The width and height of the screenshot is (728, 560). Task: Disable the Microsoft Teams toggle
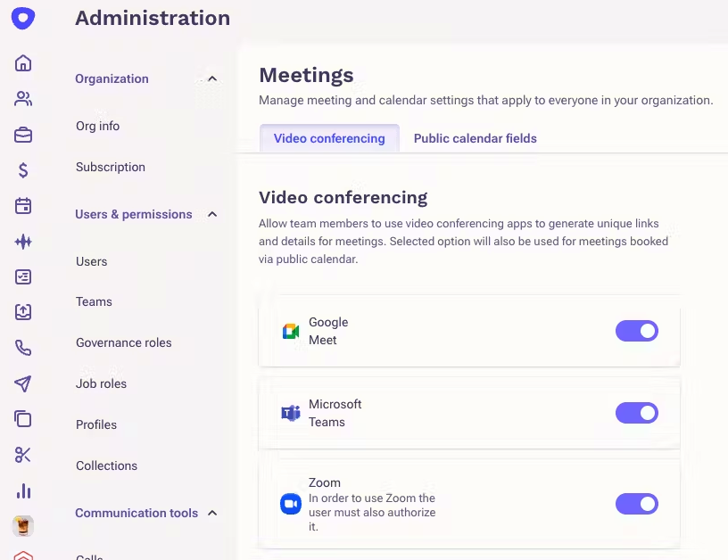tap(637, 413)
